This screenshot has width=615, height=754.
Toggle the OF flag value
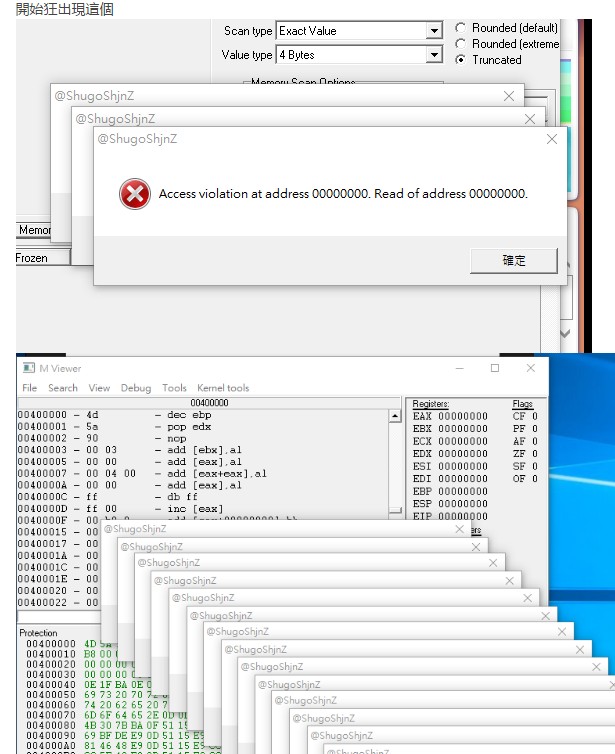coord(535,478)
